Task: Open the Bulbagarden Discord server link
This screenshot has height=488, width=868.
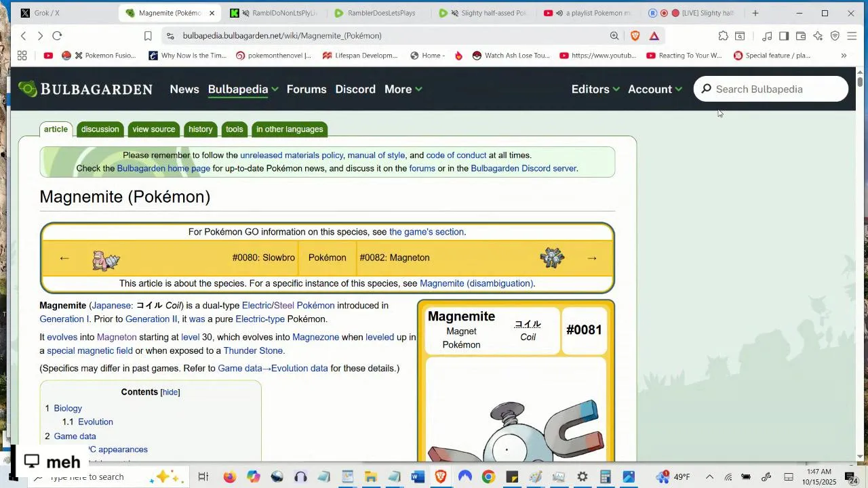Action: coord(524,168)
